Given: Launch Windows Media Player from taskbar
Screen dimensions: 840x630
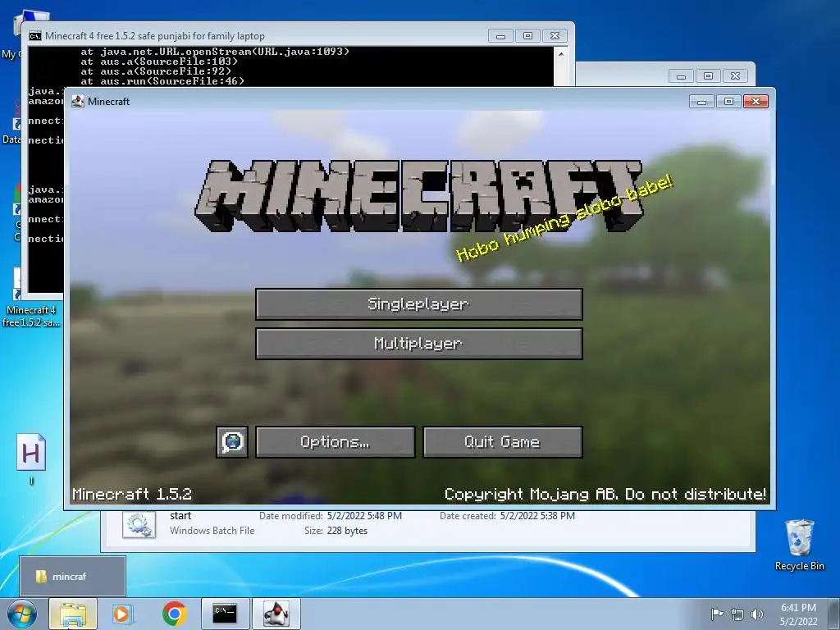Looking at the screenshot, I should tap(121, 614).
